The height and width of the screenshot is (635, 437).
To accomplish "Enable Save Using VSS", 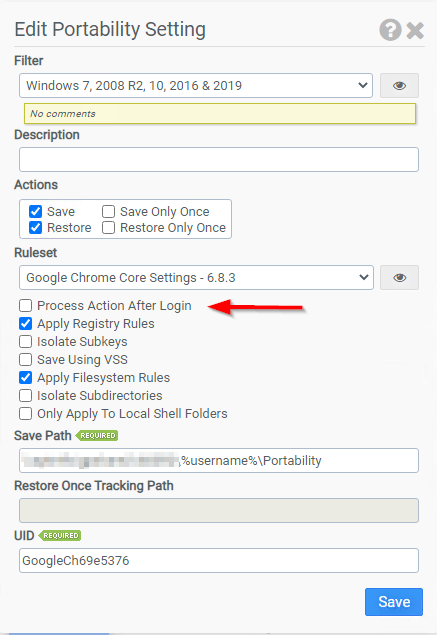I will coord(26,359).
